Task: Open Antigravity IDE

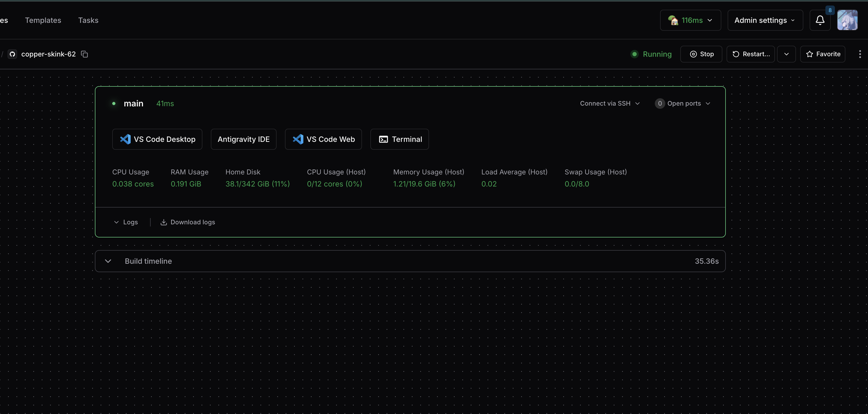Action: [x=243, y=139]
